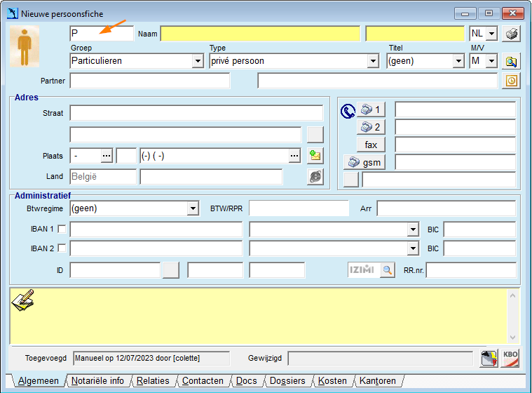Click the Partner name field

coord(149,81)
